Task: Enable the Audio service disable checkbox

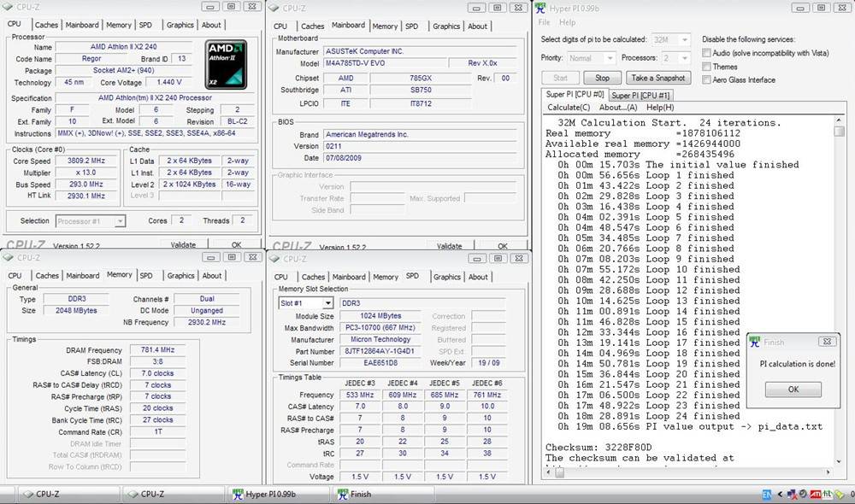Action: coord(706,53)
